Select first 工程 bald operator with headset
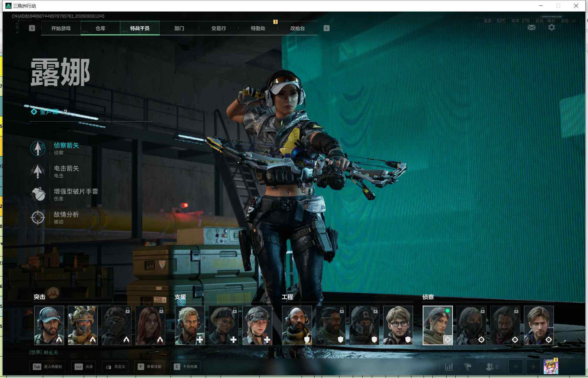This screenshot has width=588, height=378. coord(297,325)
